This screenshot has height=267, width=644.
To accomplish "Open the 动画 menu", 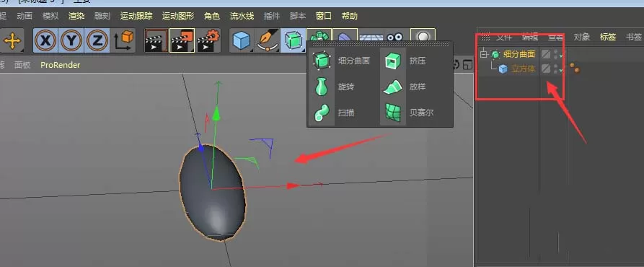I will coord(25,16).
